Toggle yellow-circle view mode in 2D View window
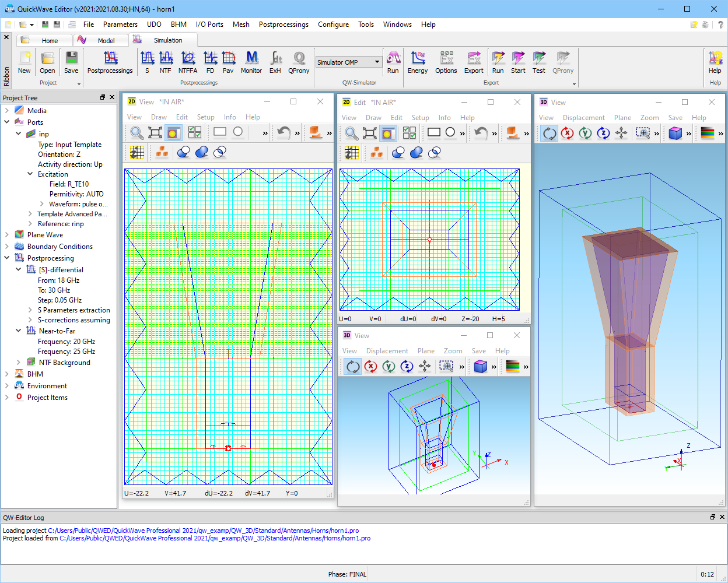This screenshot has height=583, width=728. pos(173,132)
